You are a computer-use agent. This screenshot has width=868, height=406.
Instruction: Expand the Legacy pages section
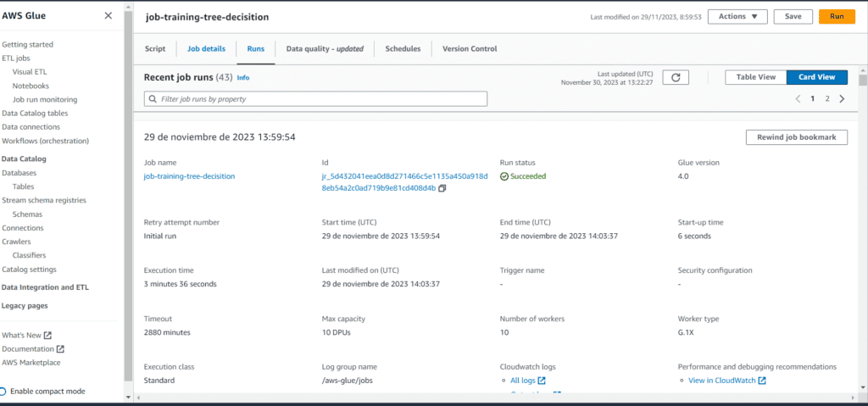point(25,305)
